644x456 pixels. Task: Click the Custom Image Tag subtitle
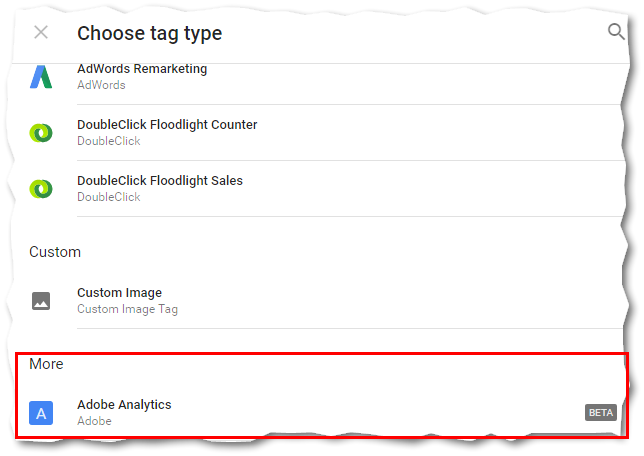point(127,309)
